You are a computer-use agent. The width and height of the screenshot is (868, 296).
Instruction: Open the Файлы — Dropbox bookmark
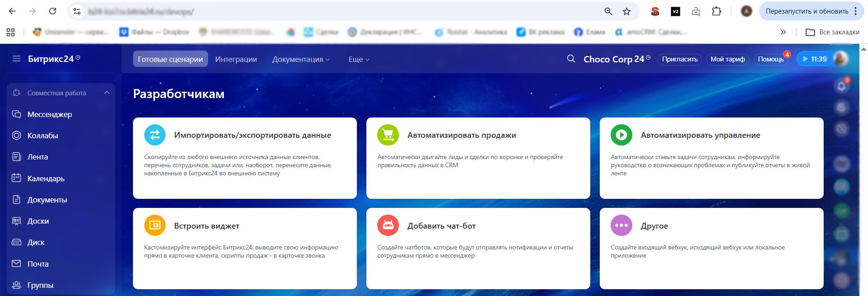[x=154, y=32]
